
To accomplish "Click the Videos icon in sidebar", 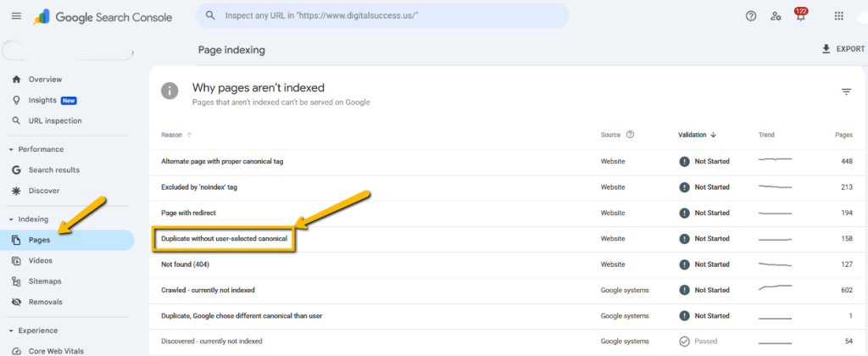I will click(17, 260).
